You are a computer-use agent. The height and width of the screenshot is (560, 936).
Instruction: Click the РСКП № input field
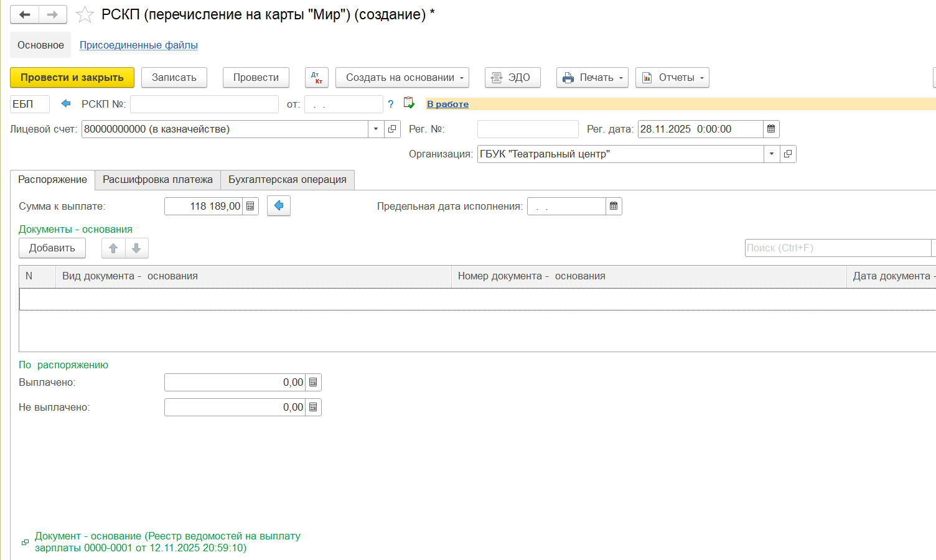[204, 105]
